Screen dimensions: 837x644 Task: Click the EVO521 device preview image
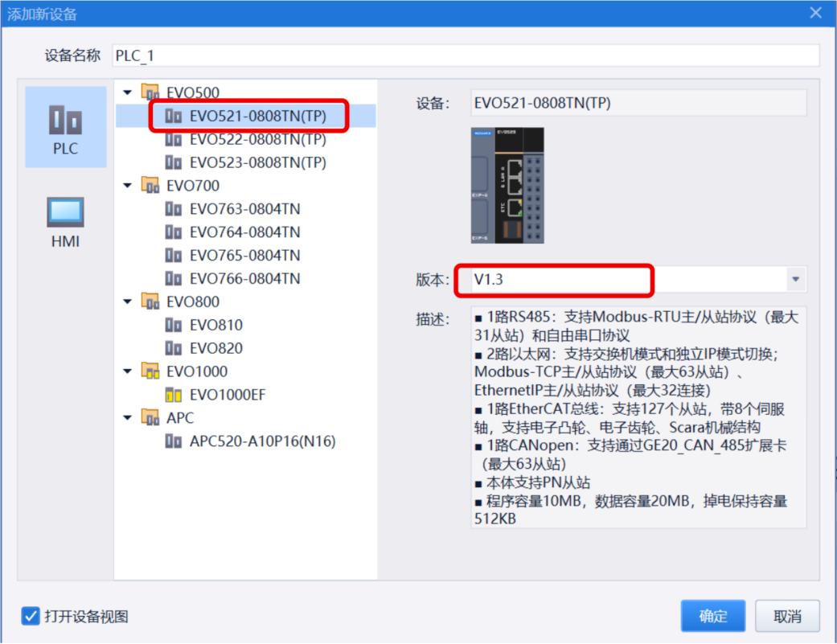[507, 185]
